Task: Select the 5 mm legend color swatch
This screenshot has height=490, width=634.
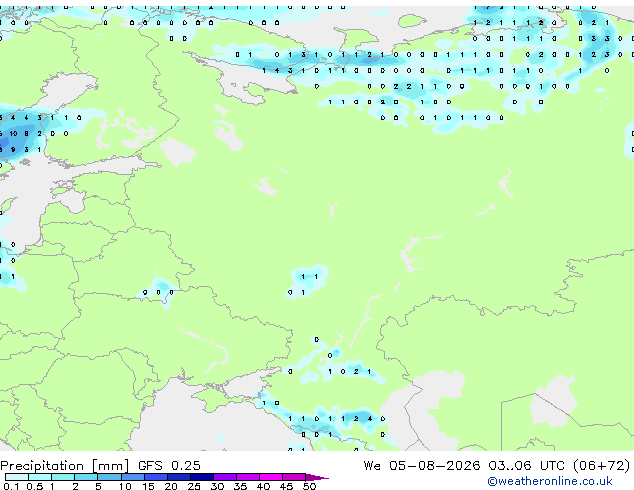Action: coord(110,477)
